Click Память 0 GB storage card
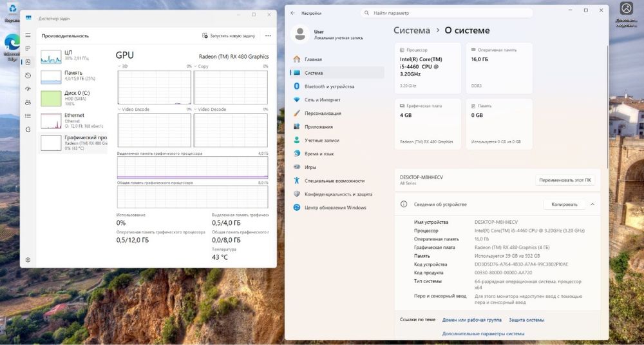This screenshot has width=644, height=345. 499,124
